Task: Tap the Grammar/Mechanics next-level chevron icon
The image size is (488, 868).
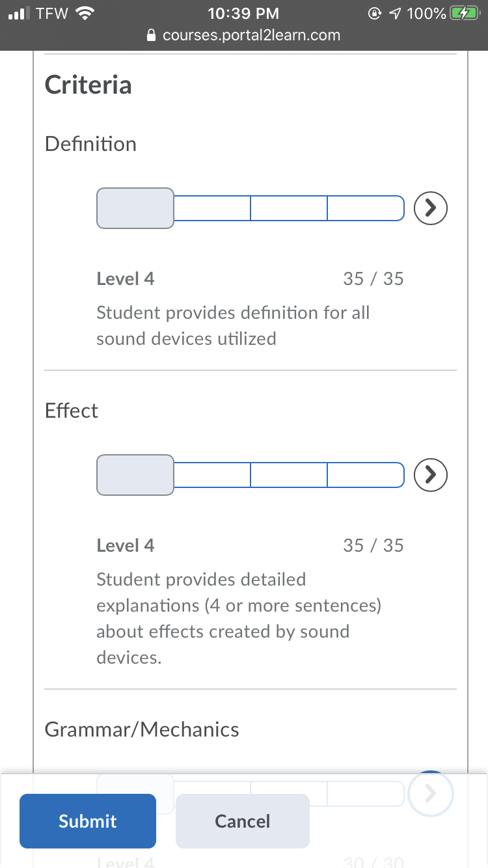Action: tap(430, 793)
